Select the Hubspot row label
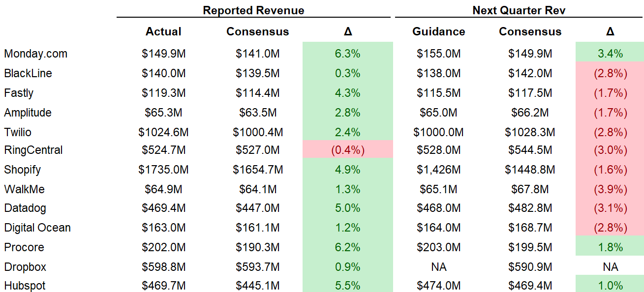Image resolution: width=644 pixels, height=292 pixels. (x=25, y=286)
